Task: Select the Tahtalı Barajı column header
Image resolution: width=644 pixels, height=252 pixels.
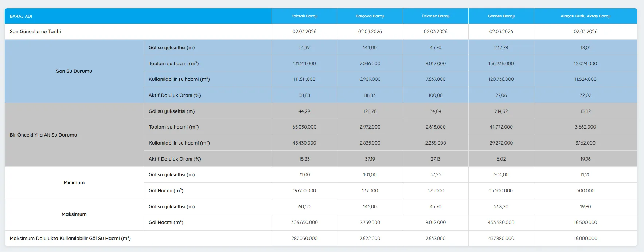Action: pyautogui.click(x=304, y=16)
